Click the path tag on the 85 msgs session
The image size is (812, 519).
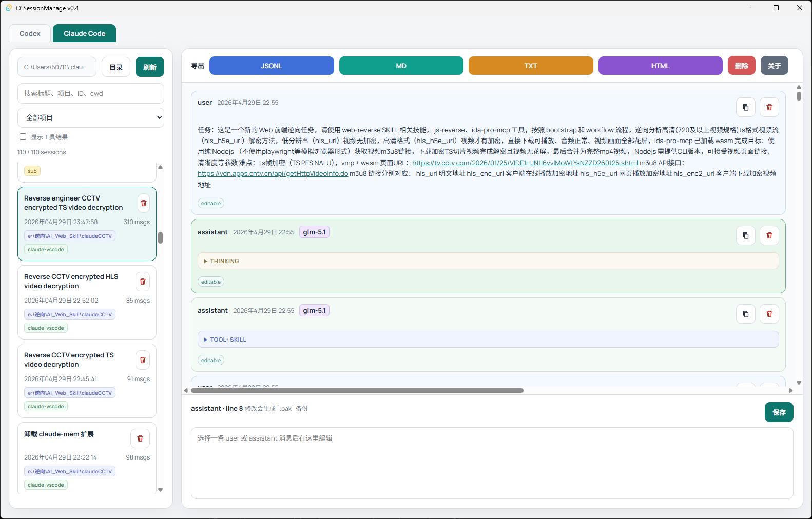70,314
